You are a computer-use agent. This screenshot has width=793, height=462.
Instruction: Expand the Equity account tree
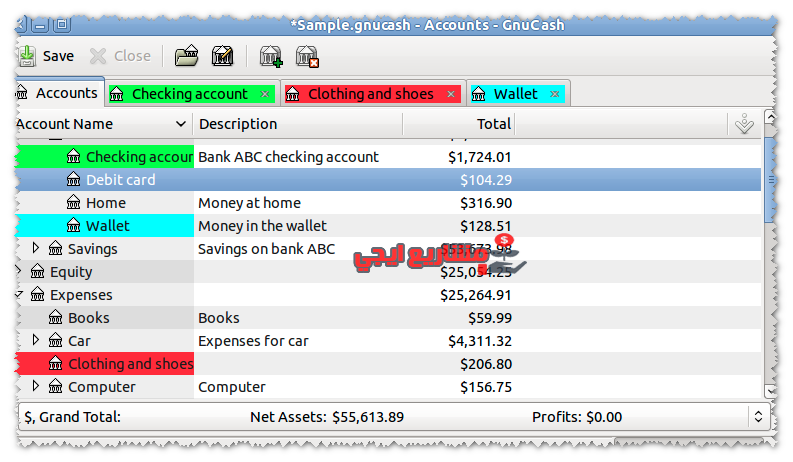pos(19,271)
